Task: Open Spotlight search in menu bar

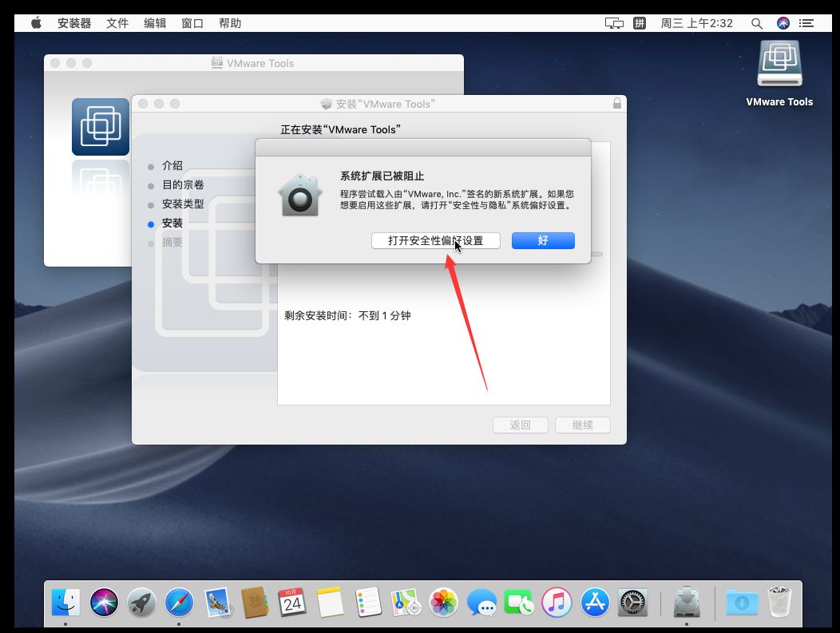Action: coord(756,23)
